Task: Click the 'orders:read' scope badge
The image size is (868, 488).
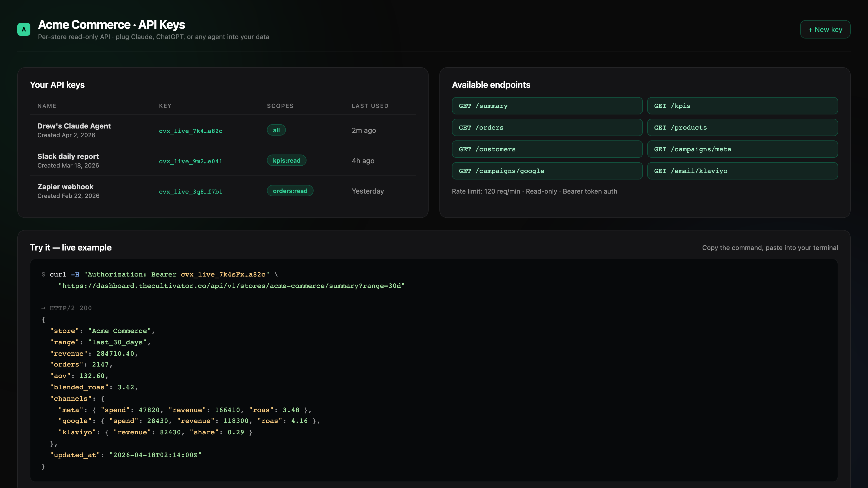Action: [x=290, y=191]
